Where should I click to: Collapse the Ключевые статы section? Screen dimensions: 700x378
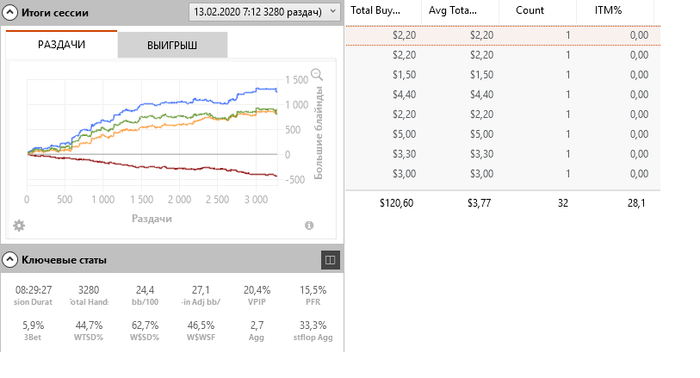pyautogui.click(x=10, y=260)
